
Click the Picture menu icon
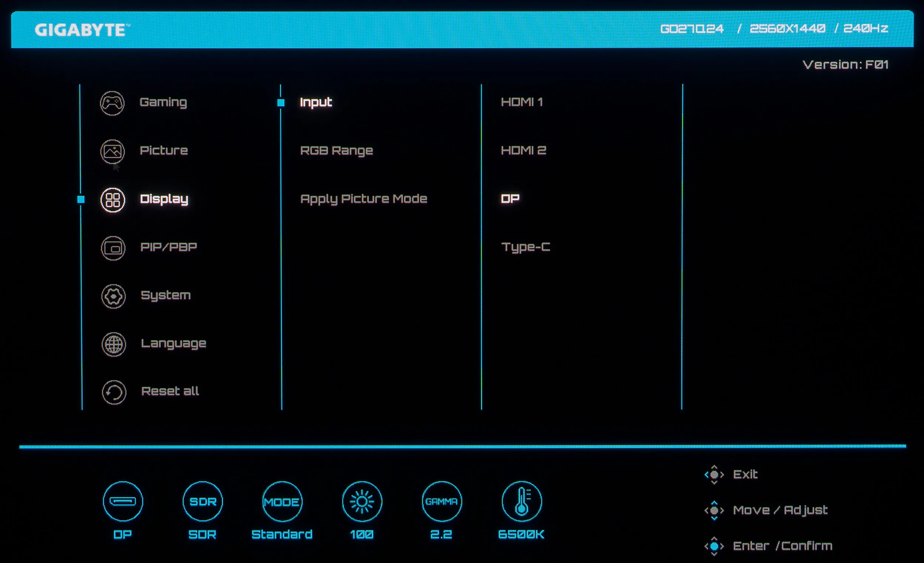tap(112, 151)
